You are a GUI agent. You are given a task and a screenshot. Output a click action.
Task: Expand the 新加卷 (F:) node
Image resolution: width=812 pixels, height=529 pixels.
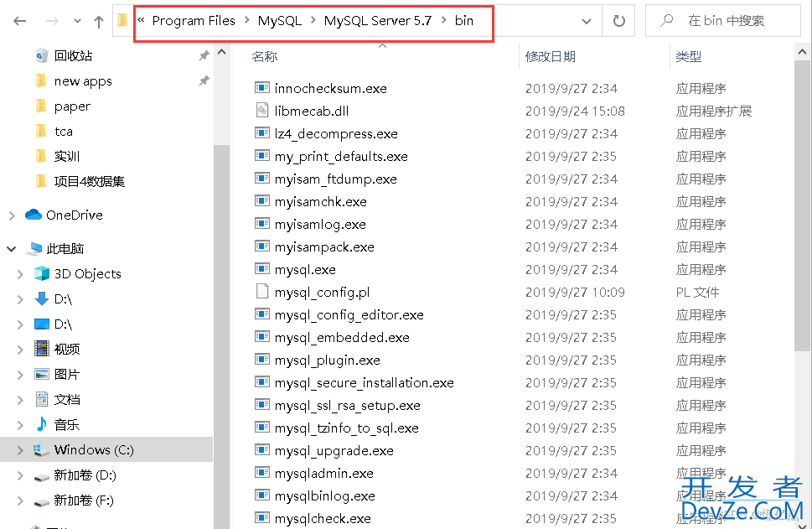[20, 501]
